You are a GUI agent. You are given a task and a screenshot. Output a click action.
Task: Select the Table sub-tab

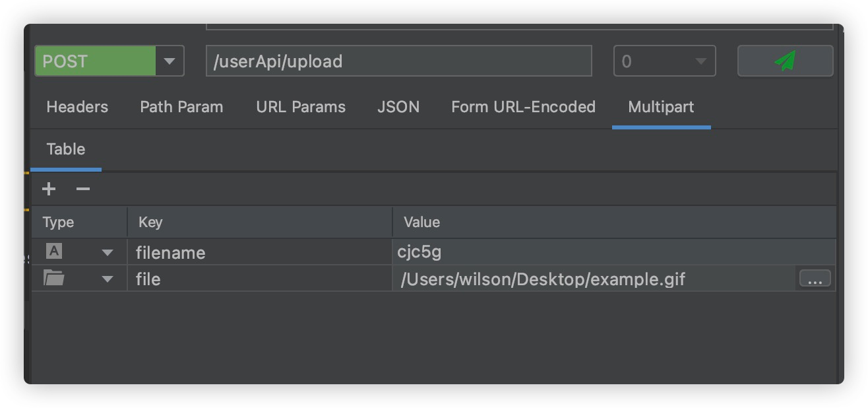click(66, 149)
